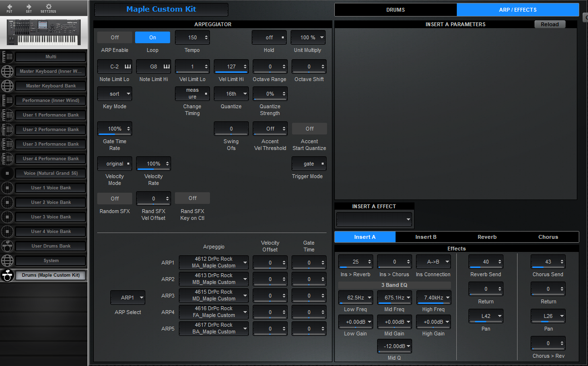Enable ARP Enable

click(114, 37)
